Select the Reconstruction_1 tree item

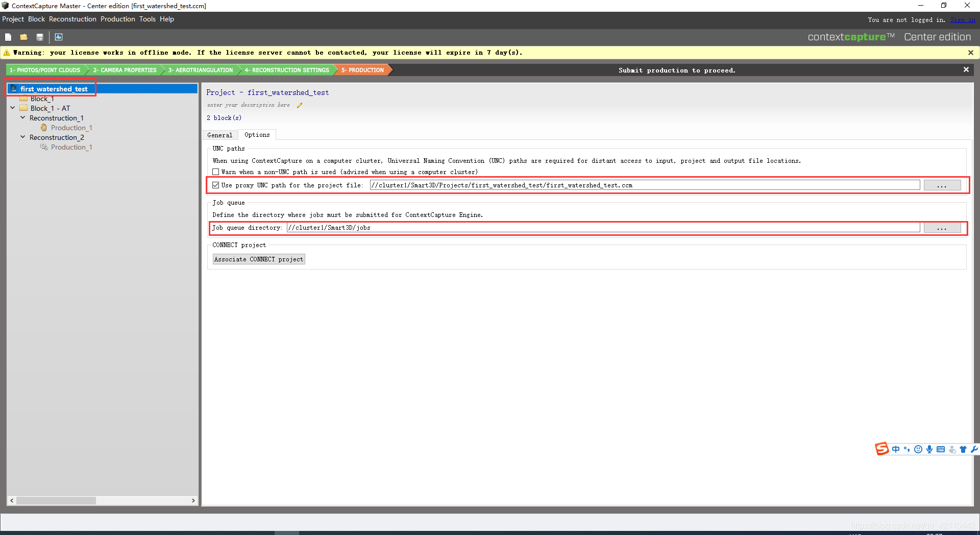tap(57, 118)
